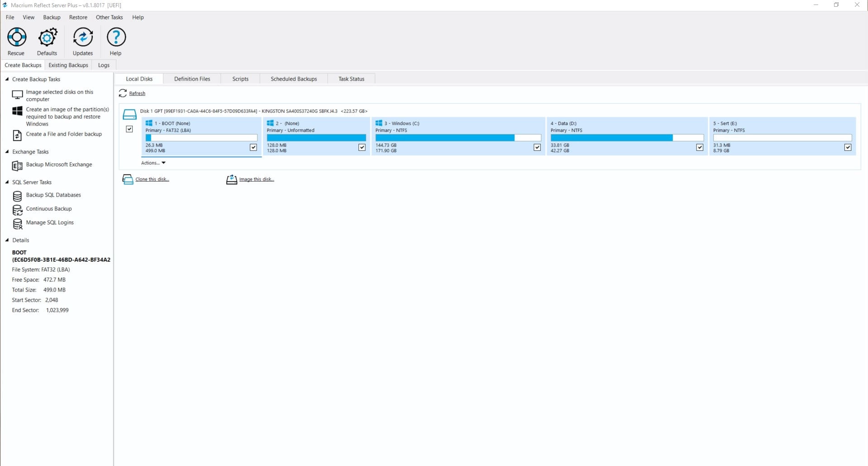Viewport: 868px width, 466px height.
Task: Click Windows flag icon on BOOT partition
Action: (x=149, y=123)
